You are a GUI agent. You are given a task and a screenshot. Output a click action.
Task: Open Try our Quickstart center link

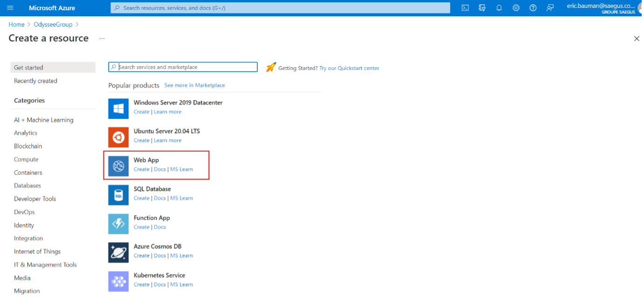pos(349,68)
